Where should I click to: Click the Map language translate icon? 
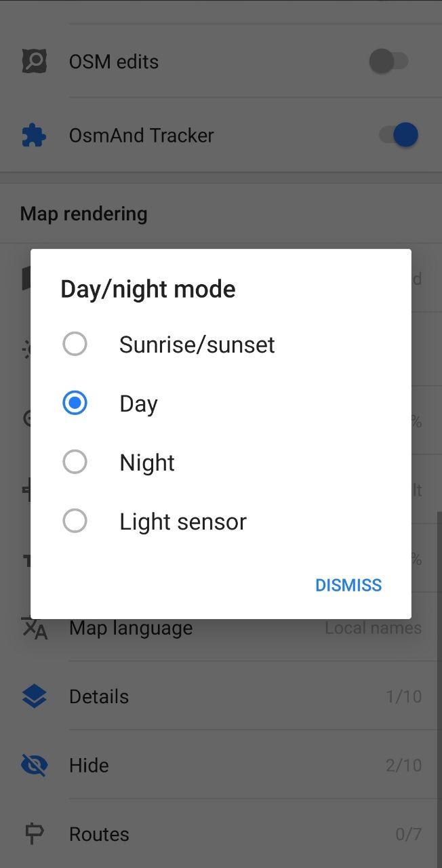[34, 629]
